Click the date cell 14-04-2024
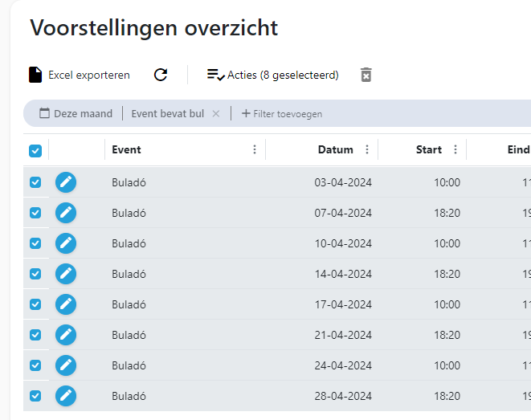 pyautogui.click(x=343, y=274)
